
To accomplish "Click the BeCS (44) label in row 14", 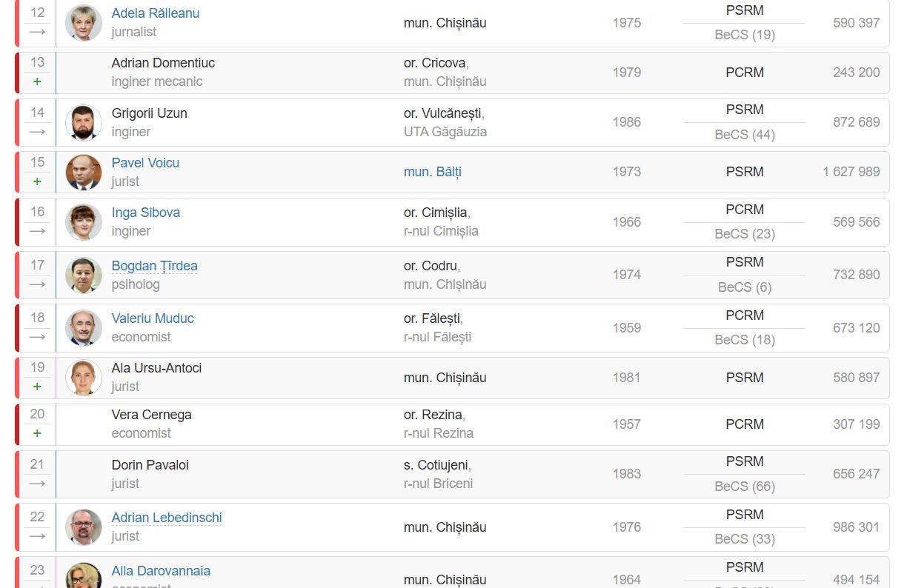I will [x=745, y=135].
